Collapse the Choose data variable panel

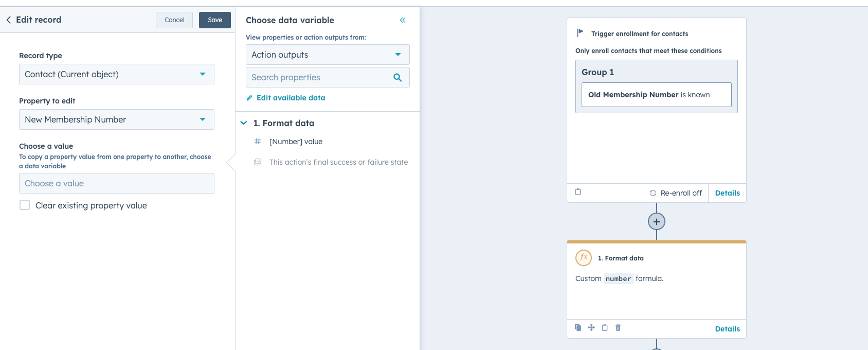403,20
